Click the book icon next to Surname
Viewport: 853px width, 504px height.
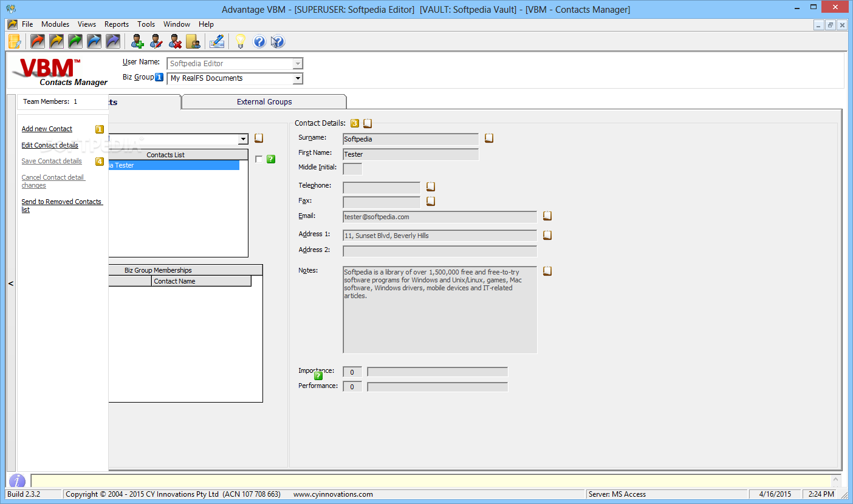(x=489, y=138)
